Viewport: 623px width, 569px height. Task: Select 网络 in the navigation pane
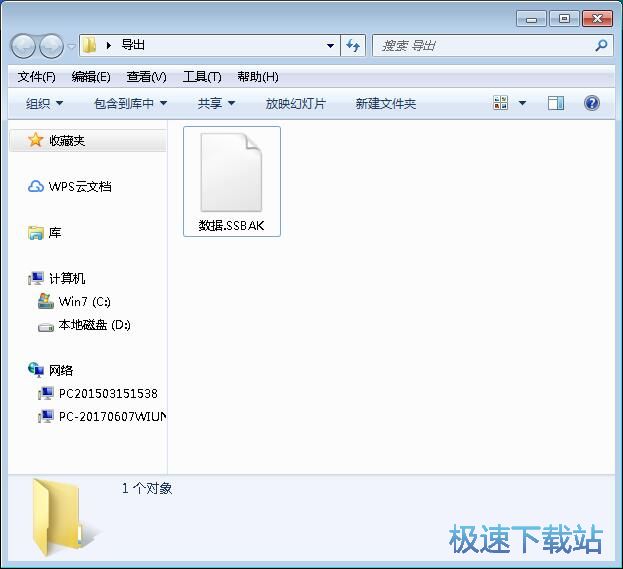61,371
